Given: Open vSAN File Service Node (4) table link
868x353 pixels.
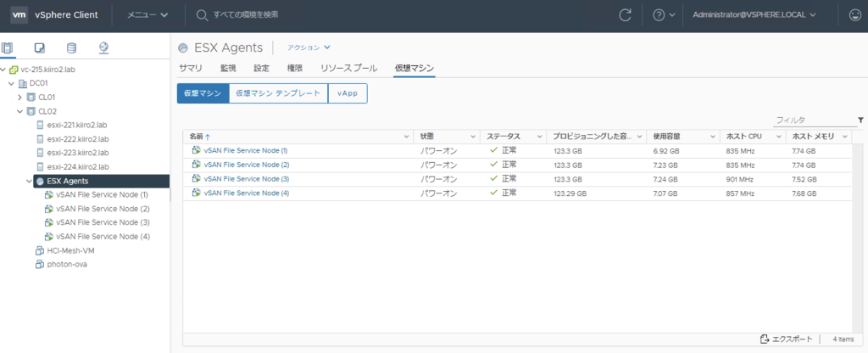Looking at the screenshot, I should coord(247,193).
